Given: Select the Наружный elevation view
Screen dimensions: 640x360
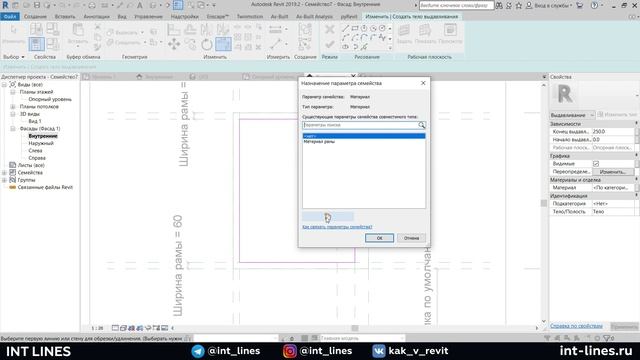Looking at the screenshot, I should (41, 143).
